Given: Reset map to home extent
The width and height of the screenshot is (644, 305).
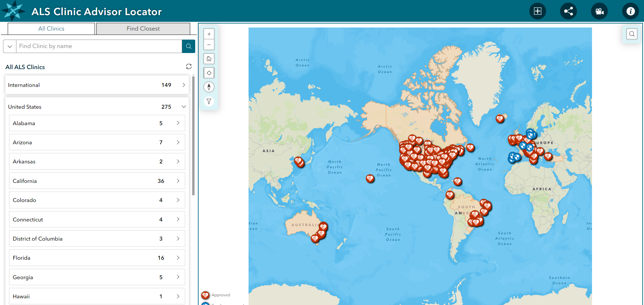Looking at the screenshot, I should 209,59.
